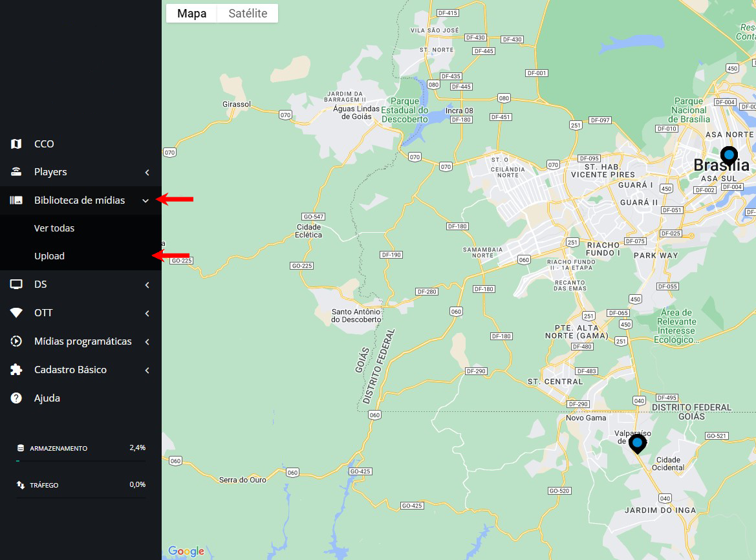The image size is (756, 560).
Task: Open the CCO menu item
Action: tap(81, 144)
